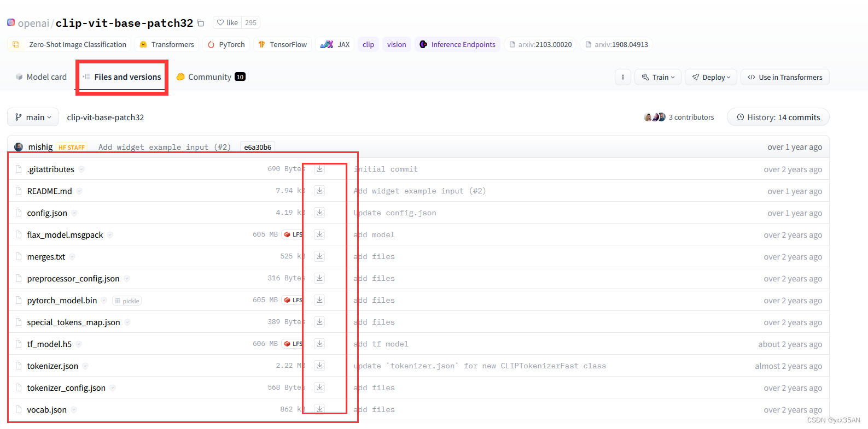Open the tokenizer.json file
This screenshot has width=868, height=429.
[53, 366]
